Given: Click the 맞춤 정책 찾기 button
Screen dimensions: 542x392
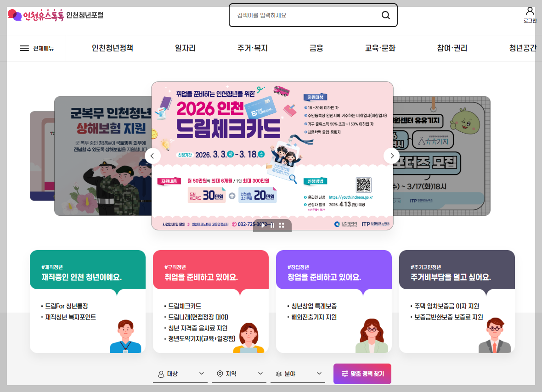Looking at the screenshot, I should [362, 374].
